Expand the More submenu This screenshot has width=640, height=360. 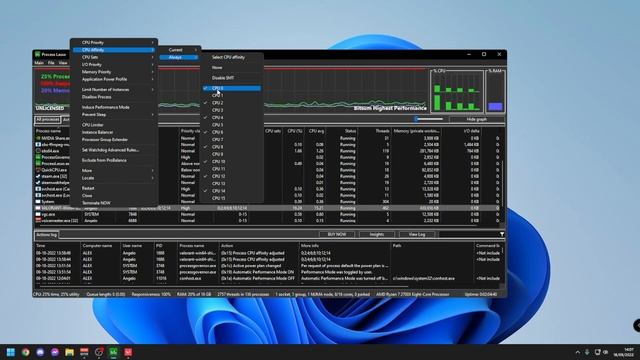pos(114,171)
